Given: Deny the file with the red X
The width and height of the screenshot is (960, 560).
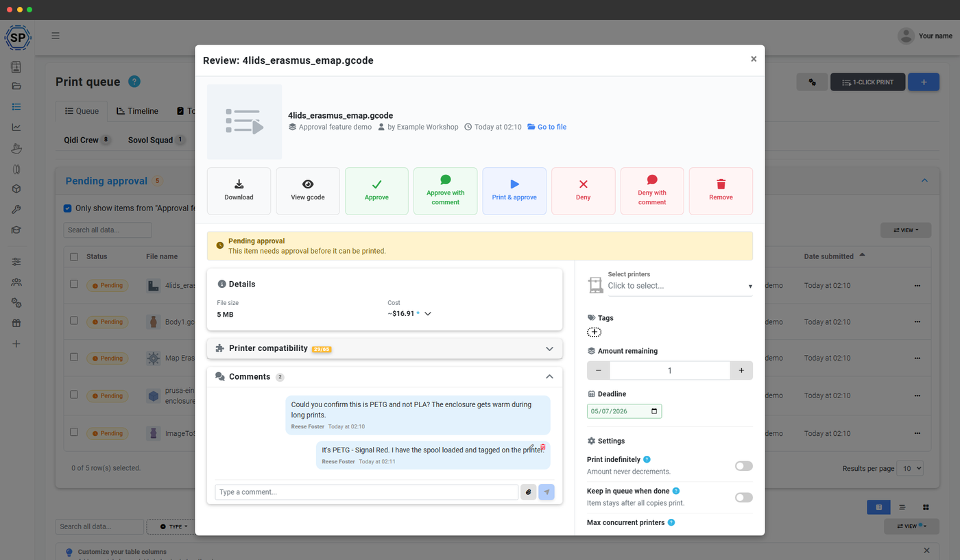Looking at the screenshot, I should pyautogui.click(x=583, y=191).
